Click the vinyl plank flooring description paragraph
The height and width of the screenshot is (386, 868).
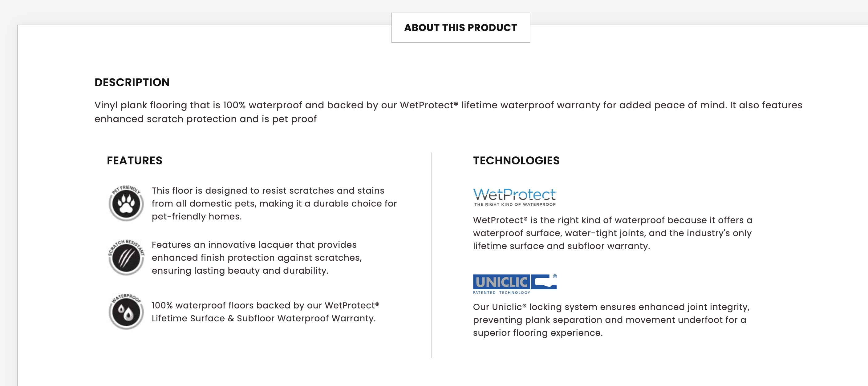click(448, 112)
